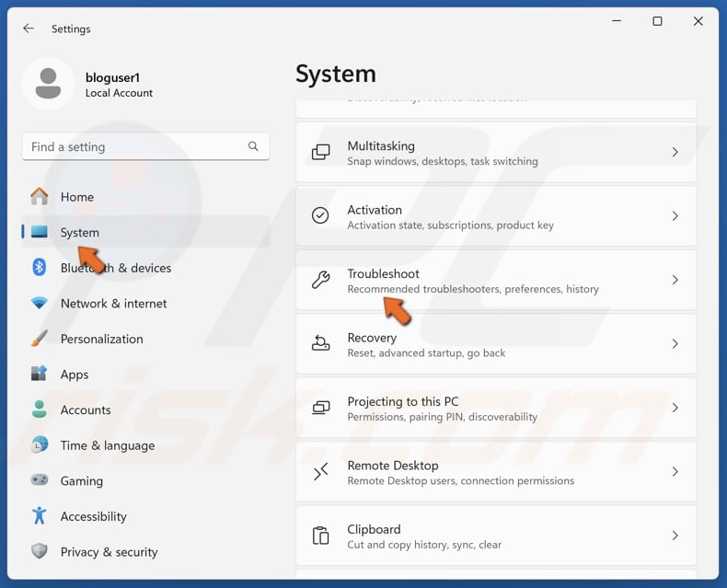Click 'Cut and copy history, sync, clear' text
The width and height of the screenshot is (727, 588).
click(424, 545)
